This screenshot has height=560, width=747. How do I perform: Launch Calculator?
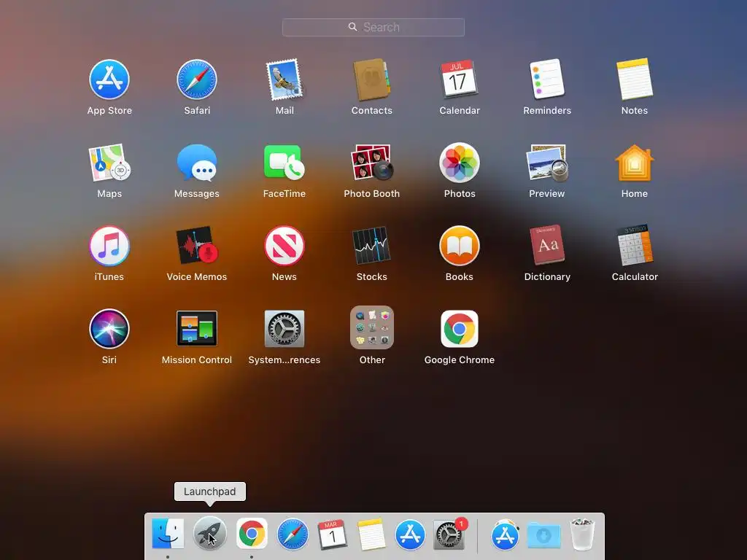coord(635,246)
